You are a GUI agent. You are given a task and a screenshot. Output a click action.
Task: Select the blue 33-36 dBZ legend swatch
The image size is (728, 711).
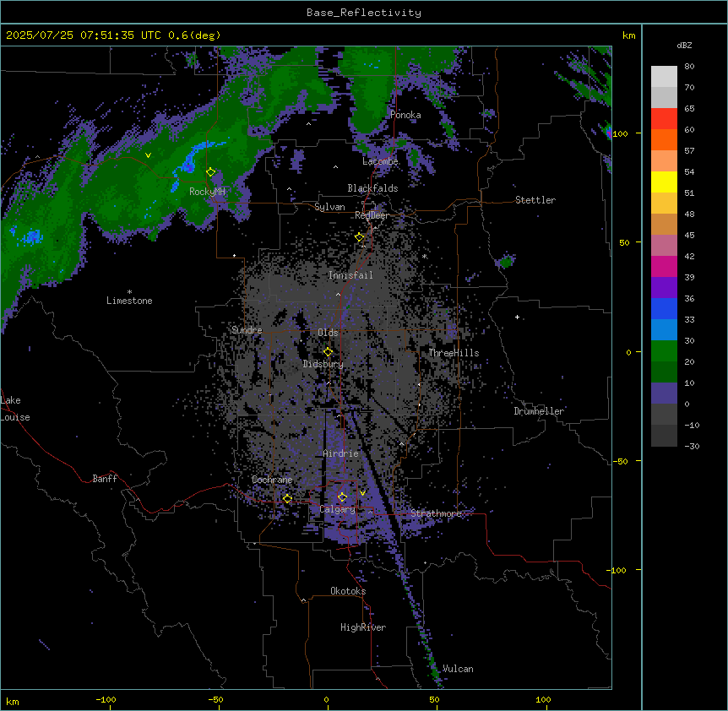(664, 309)
